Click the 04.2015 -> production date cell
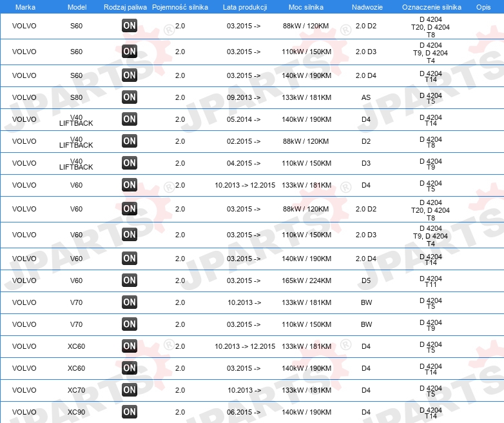 click(244, 163)
